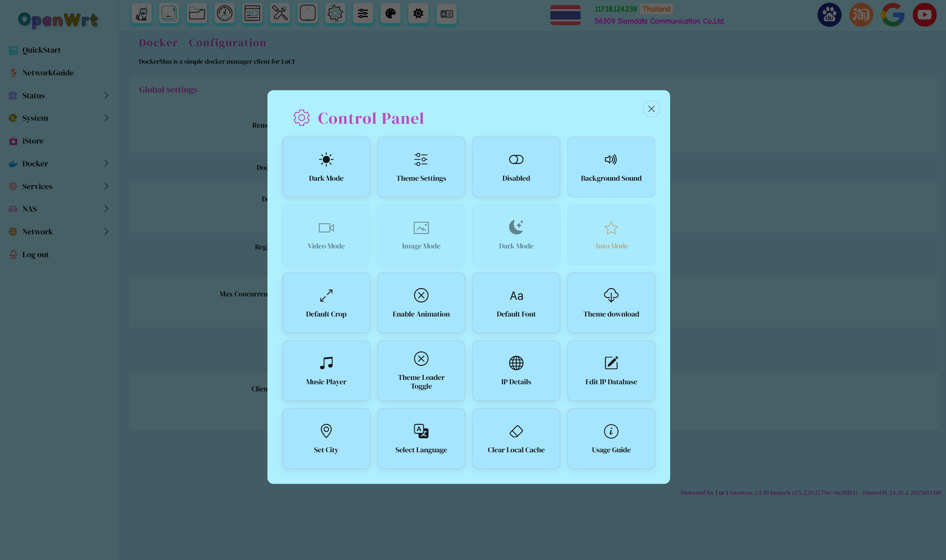The width and height of the screenshot is (946, 560).
Task: Open the Select Language tile
Action: tap(421, 439)
